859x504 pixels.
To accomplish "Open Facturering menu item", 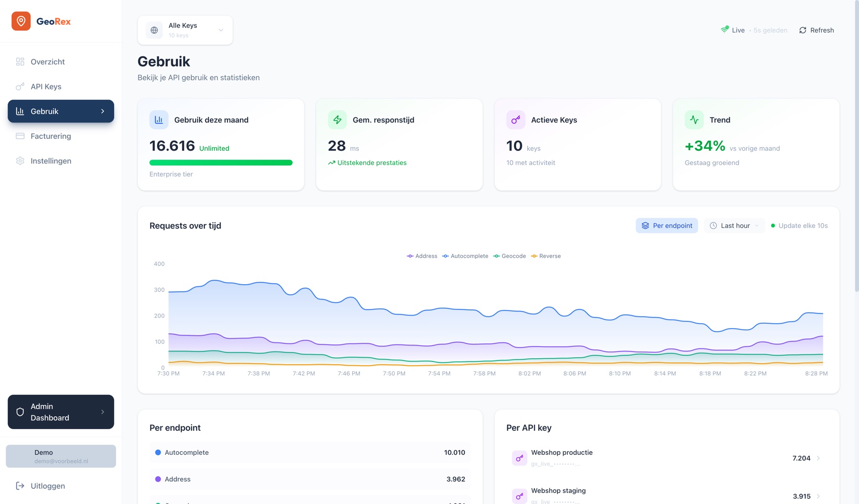I will [x=61, y=136].
